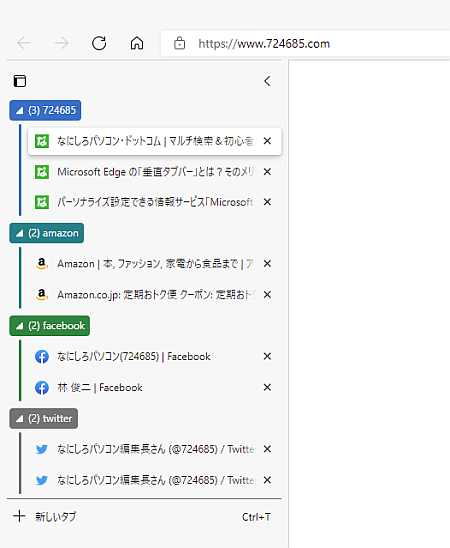Focus the address bar URL field
Screen dimensions: 450x548
point(305,43)
